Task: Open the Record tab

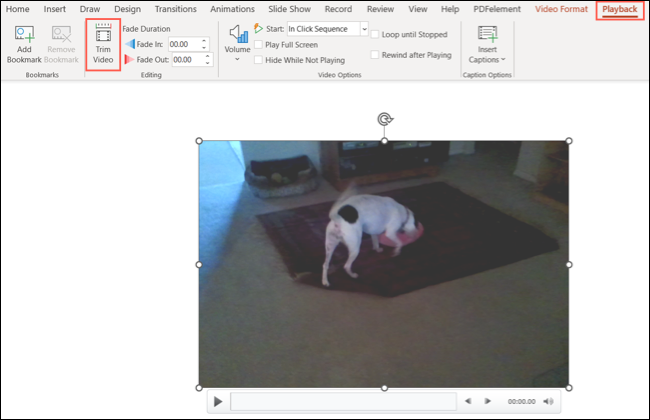Action: (338, 9)
